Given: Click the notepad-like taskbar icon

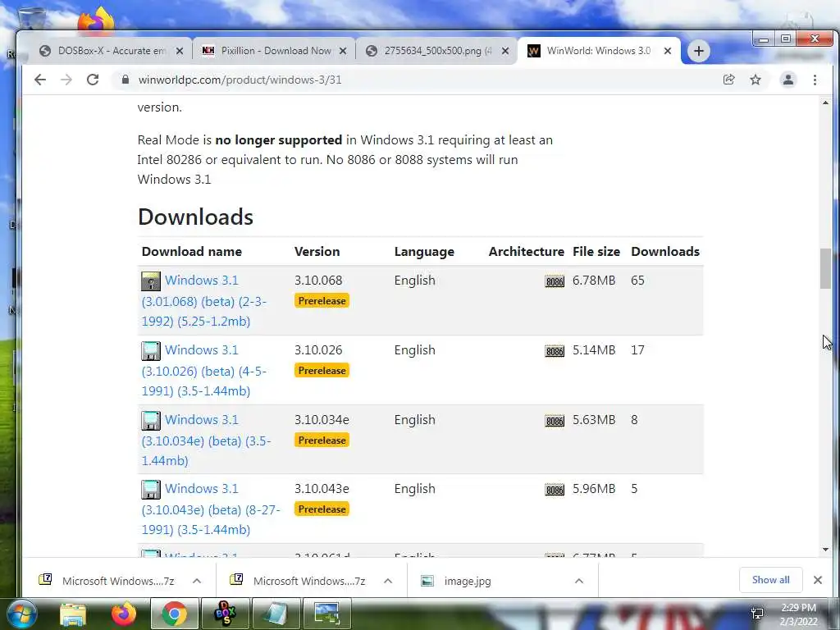Looking at the screenshot, I should pyautogui.click(x=276, y=614).
